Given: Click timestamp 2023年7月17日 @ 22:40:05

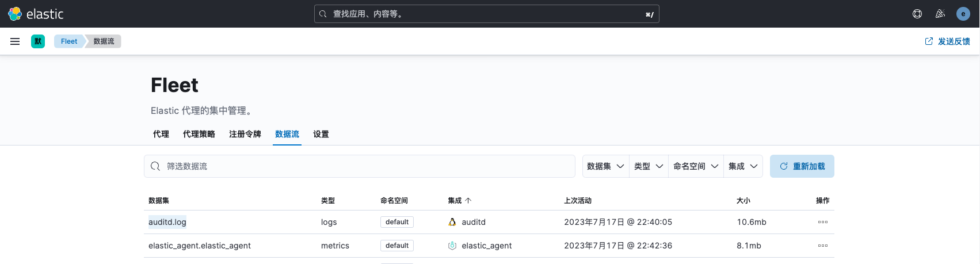Looking at the screenshot, I should click(618, 222).
